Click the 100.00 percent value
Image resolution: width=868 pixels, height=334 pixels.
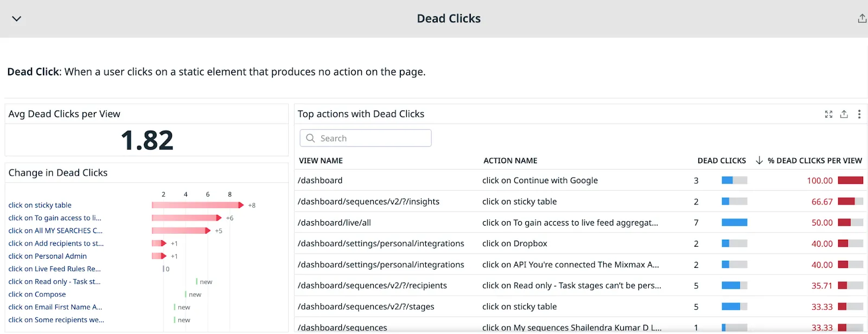(820, 181)
